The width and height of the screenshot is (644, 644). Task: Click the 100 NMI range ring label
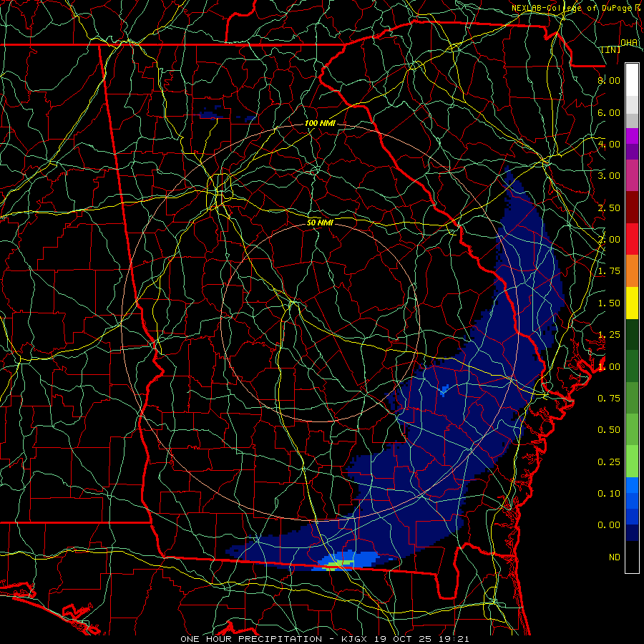click(x=320, y=123)
